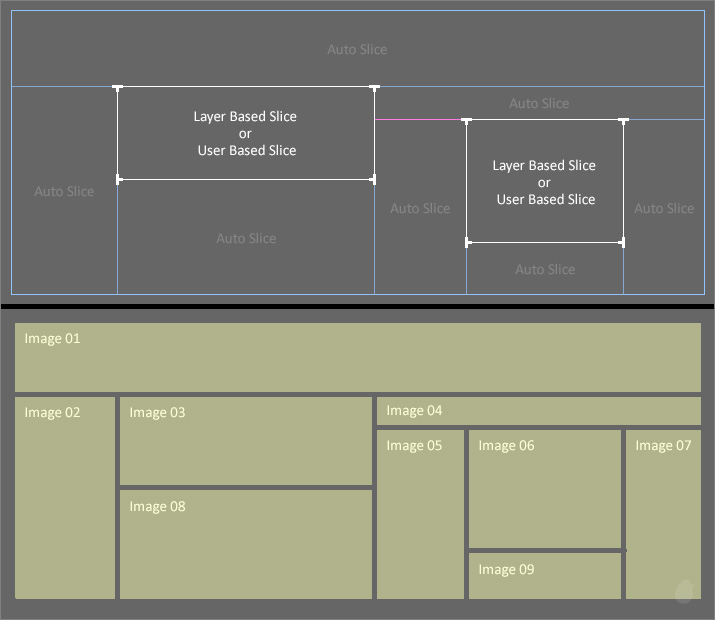Click the Image 06 block

click(544, 489)
